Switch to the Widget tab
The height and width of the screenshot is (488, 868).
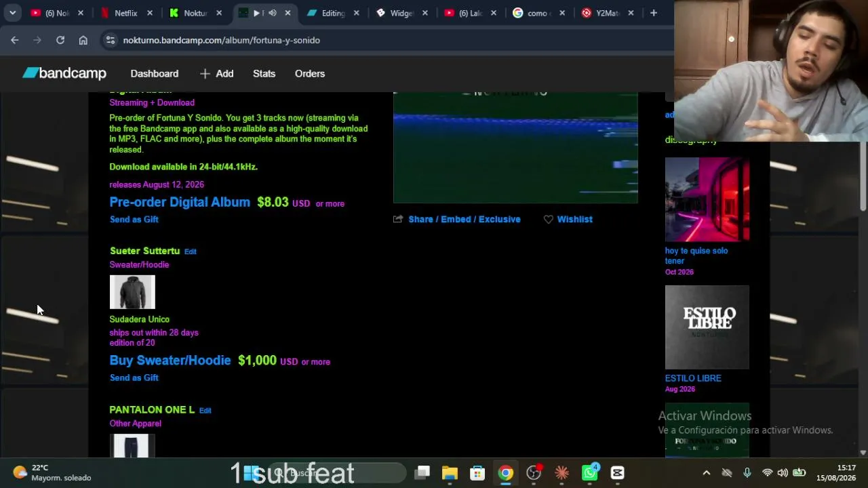401,13
